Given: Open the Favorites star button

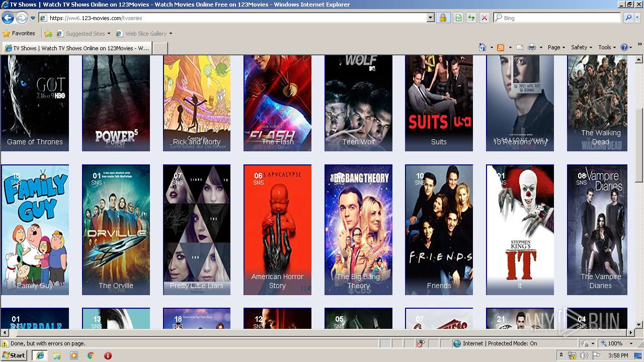Looking at the screenshot, I should [19, 33].
